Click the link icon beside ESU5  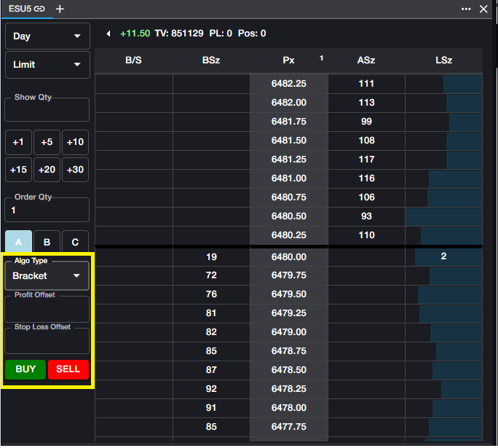pyautogui.click(x=39, y=9)
